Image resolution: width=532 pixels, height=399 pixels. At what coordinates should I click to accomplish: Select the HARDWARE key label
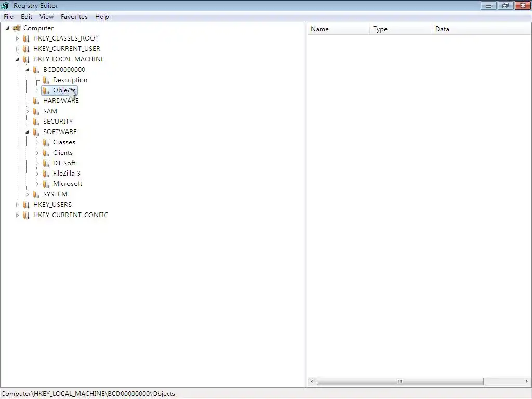61,101
